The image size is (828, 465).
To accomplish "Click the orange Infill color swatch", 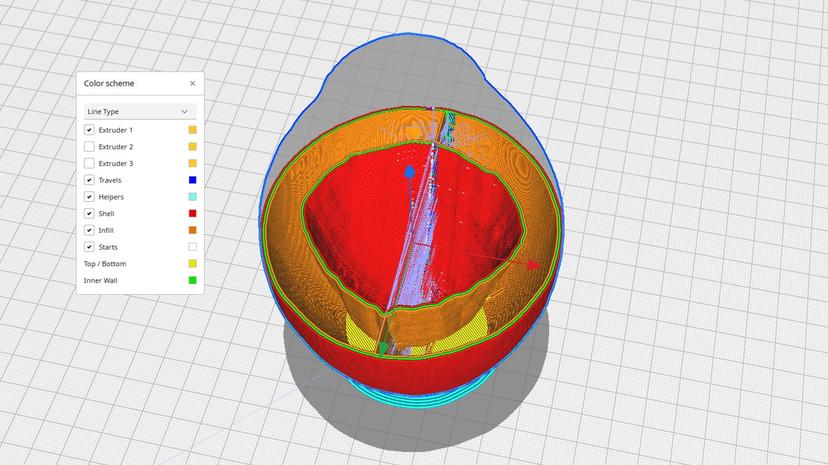I will click(x=192, y=230).
